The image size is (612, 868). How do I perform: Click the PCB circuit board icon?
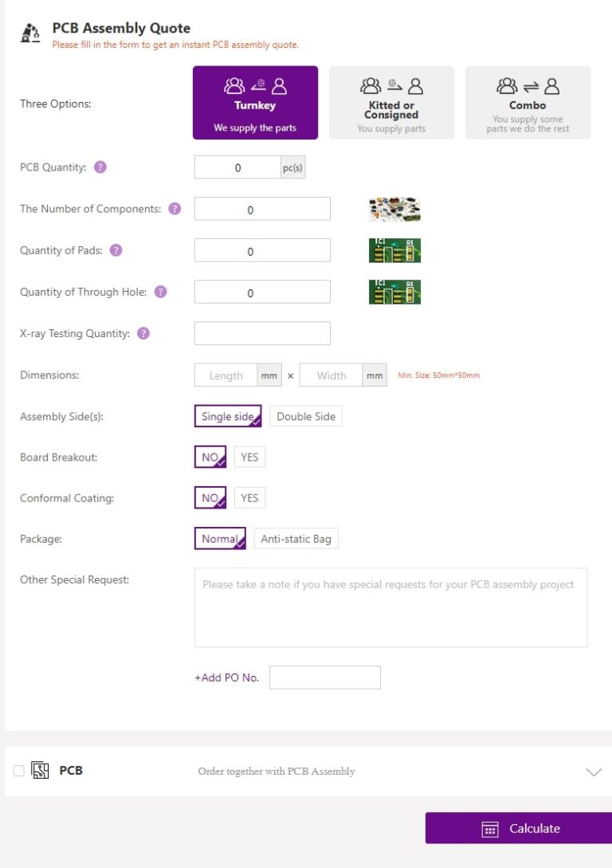40,771
